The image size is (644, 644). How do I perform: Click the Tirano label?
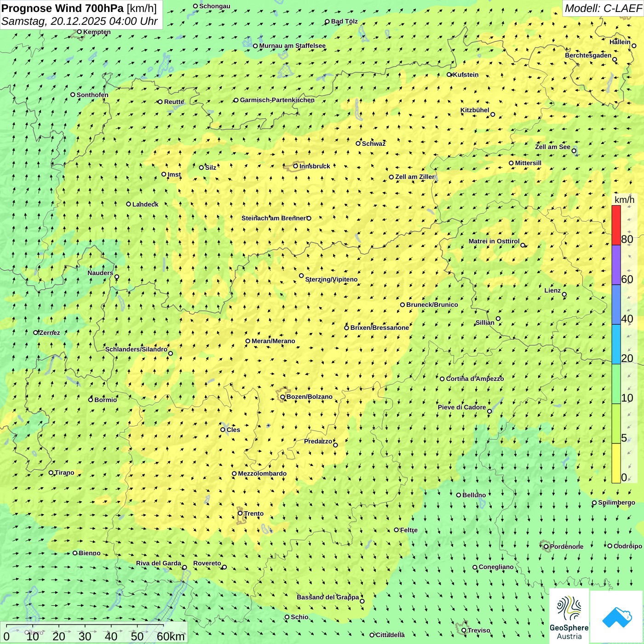[64, 472]
